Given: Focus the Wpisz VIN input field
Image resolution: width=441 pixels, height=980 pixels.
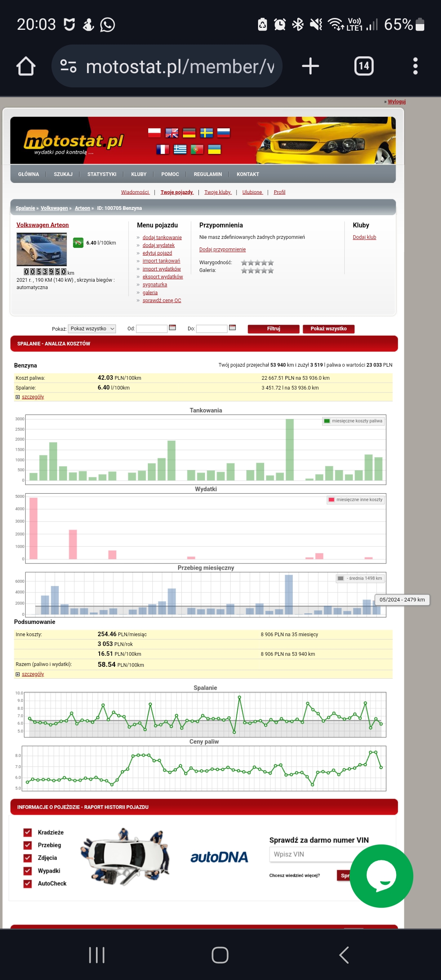Looking at the screenshot, I should (x=310, y=854).
